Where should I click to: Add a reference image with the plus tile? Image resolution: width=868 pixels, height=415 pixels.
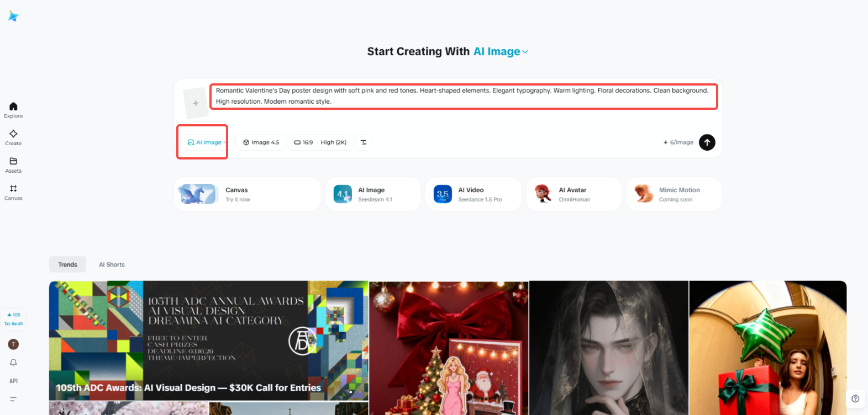196,103
